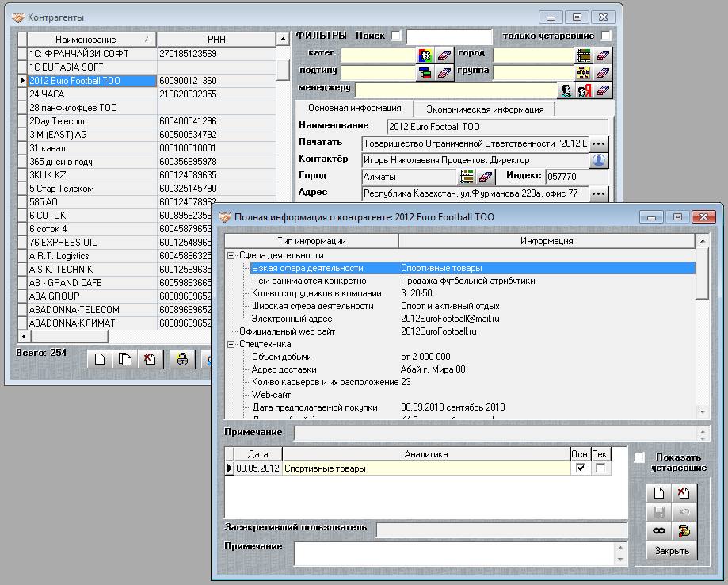Open full print name via Печатать ellipsis

[599, 143]
